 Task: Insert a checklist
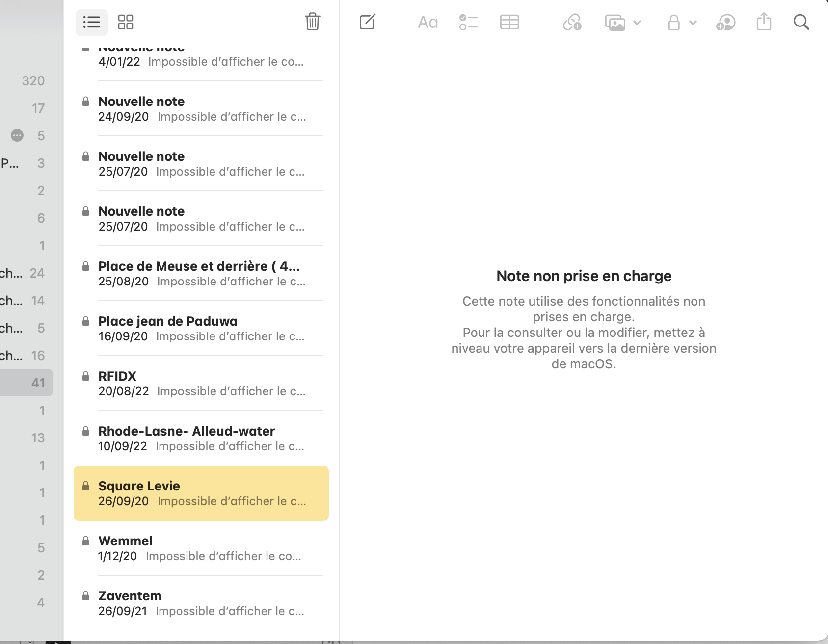click(x=468, y=22)
